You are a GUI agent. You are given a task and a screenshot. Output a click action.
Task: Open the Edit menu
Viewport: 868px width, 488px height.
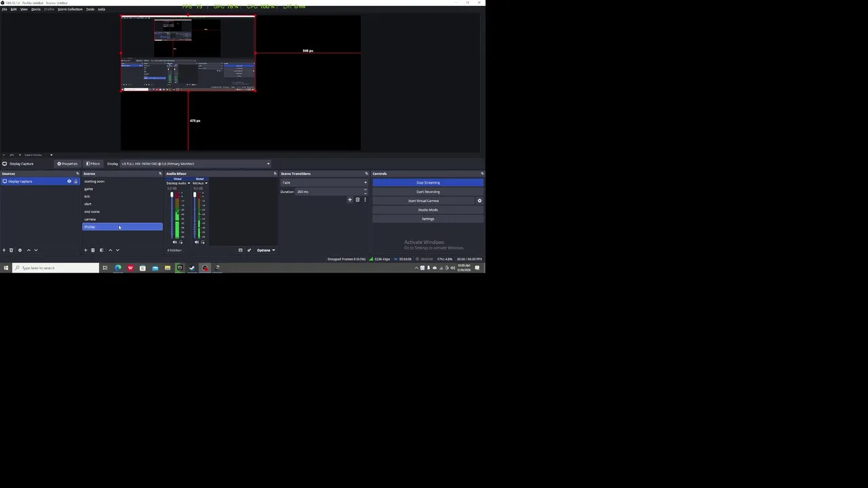(13, 9)
